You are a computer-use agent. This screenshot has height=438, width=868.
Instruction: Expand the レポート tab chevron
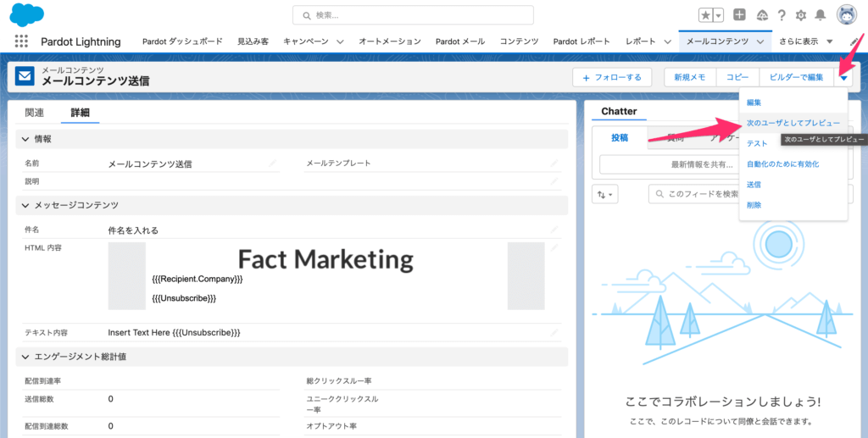[667, 42]
